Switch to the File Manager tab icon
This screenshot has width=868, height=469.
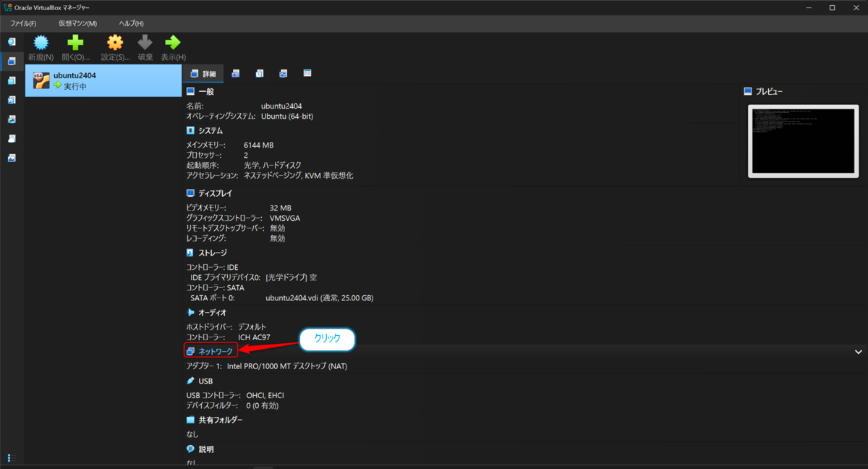[x=307, y=74]
